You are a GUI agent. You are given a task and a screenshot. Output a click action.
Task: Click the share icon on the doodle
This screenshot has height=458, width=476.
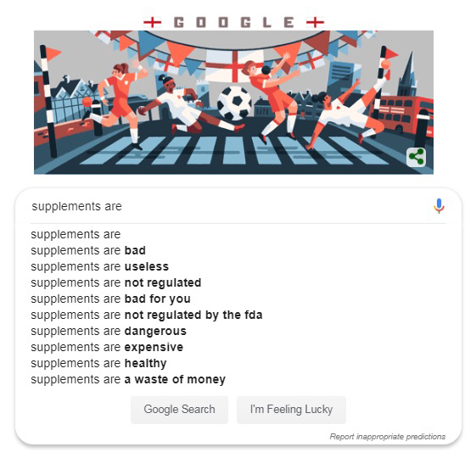click(416, 157)
